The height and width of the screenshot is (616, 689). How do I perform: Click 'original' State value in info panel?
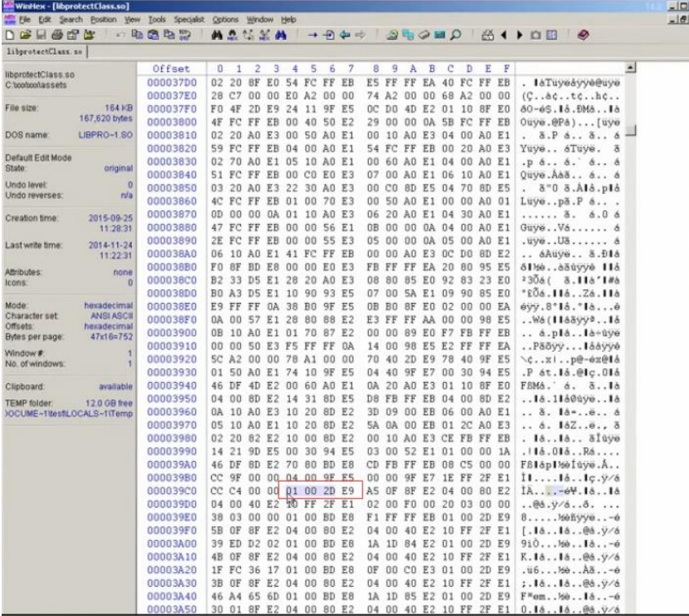[118, 169]
